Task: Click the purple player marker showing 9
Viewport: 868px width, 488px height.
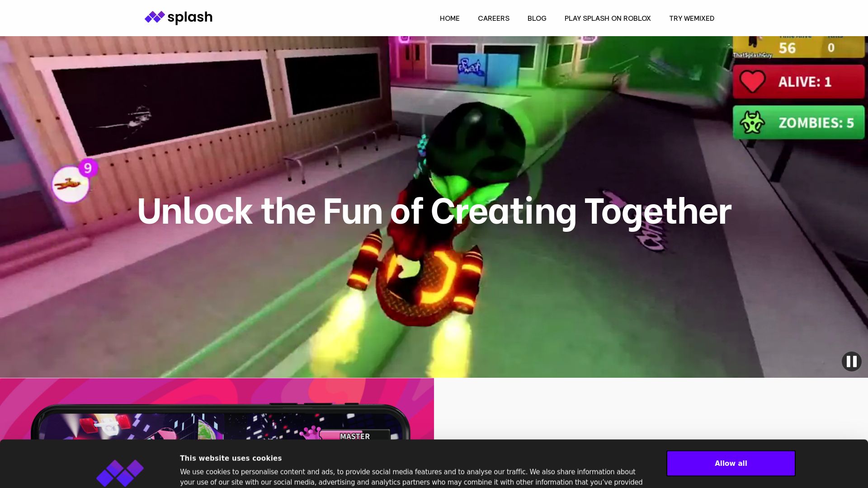Action: coord(87,168)
